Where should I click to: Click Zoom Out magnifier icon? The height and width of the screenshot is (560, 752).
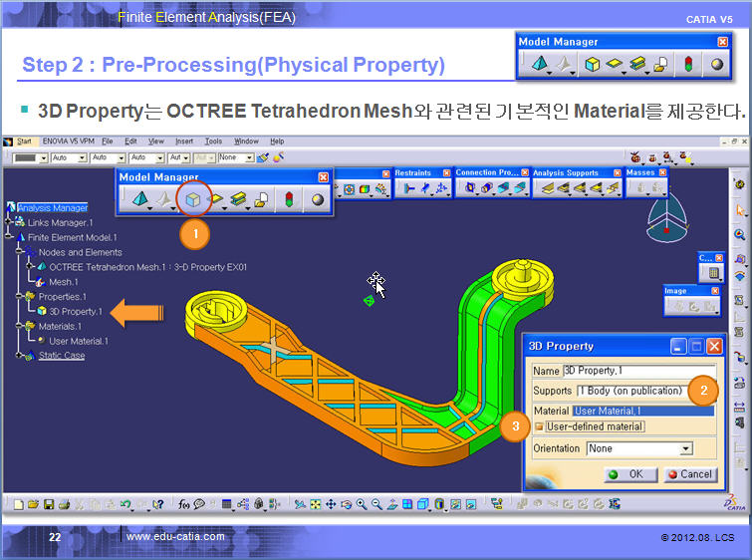click(376, 504)
